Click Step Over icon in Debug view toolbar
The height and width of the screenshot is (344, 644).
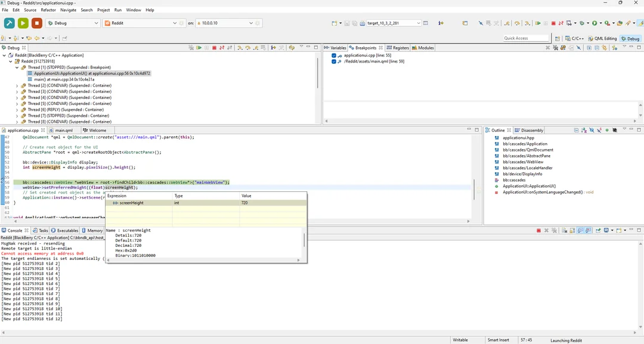coord(247,48)
